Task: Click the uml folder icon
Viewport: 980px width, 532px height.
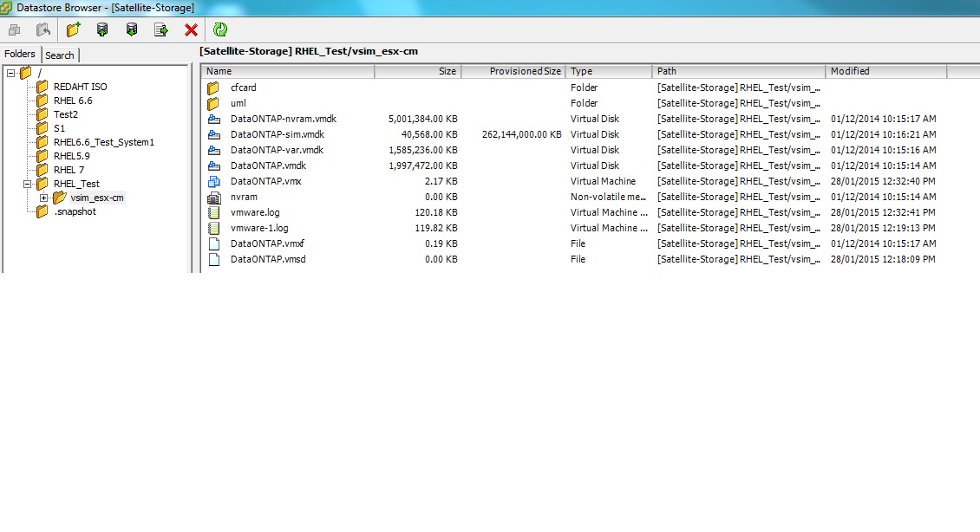Action: point(213,103)
